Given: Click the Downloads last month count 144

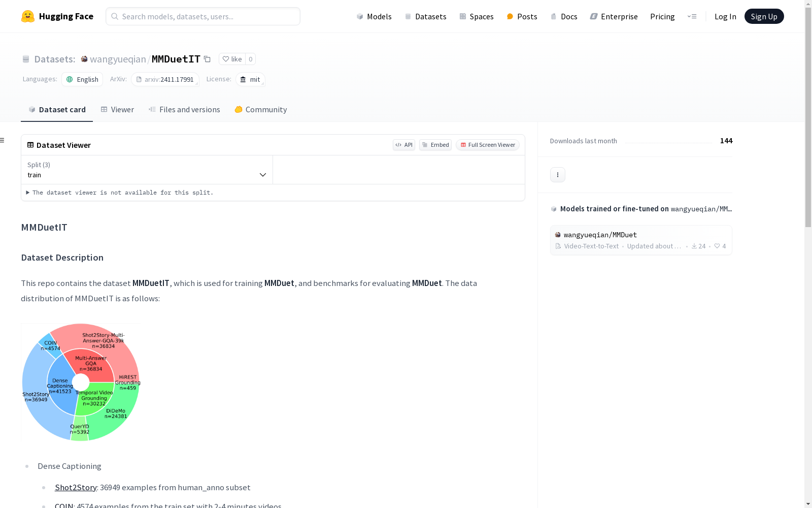Looking at the screenshot, I should pyautogui.click(x=726, y=141).
